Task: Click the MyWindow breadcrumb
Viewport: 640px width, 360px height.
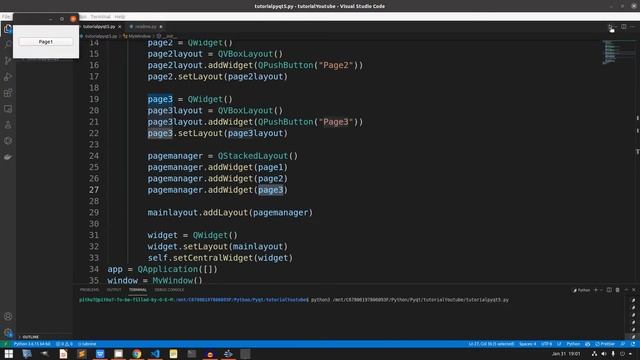Action: (139, 36)
